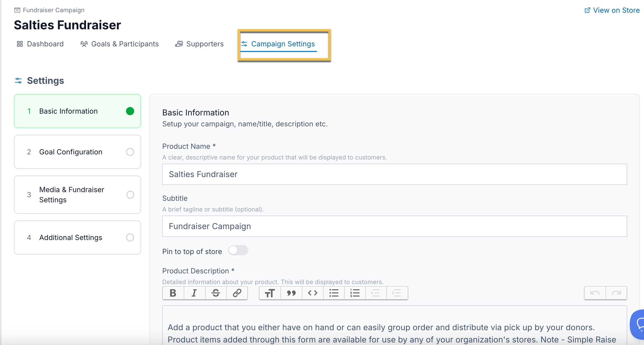
Task: Create a numbered list
Action: [355, 293]
